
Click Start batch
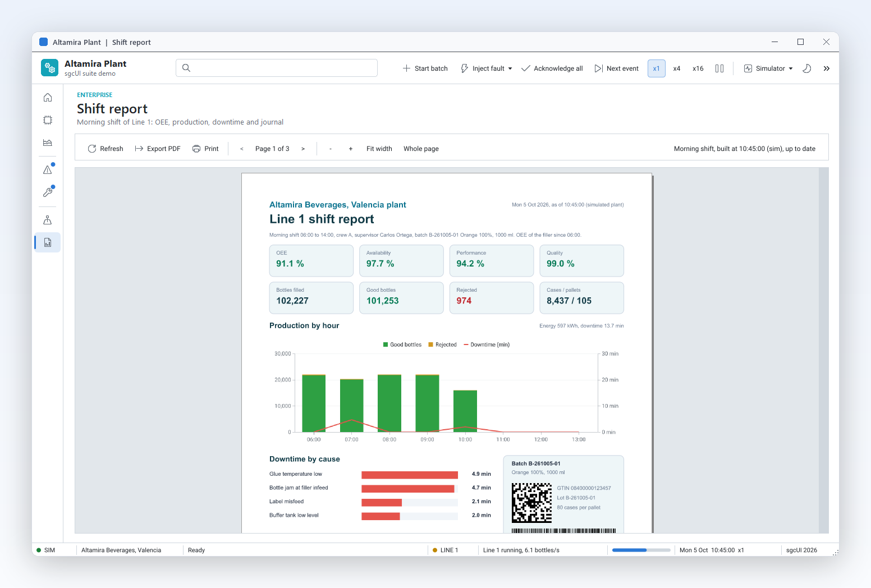point(425,68)
